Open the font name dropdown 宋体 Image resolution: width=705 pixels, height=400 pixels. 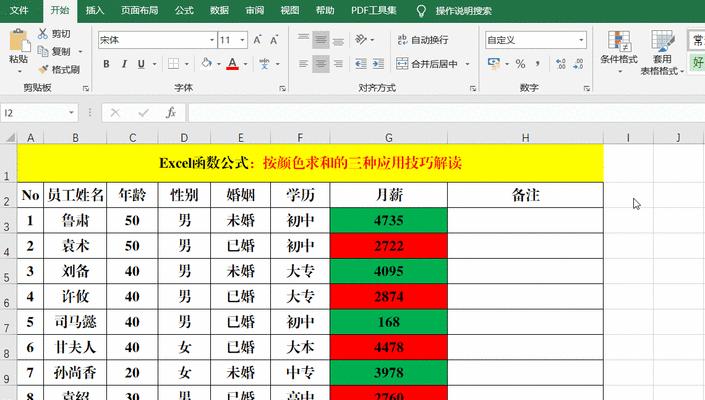[x=212, y=40]
